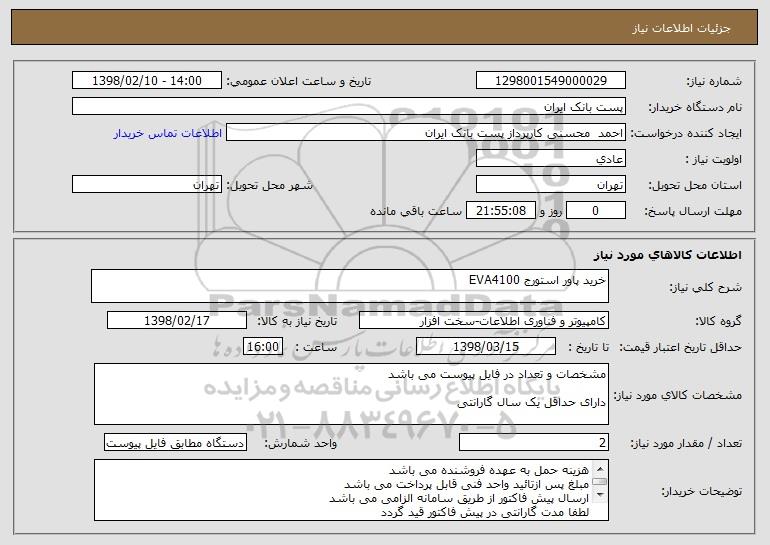Image resolution: width=770 pixels, height=545 pixels.
Task: Click down arrow of buyer notes scrollbar
Action: tap(600, 496)
